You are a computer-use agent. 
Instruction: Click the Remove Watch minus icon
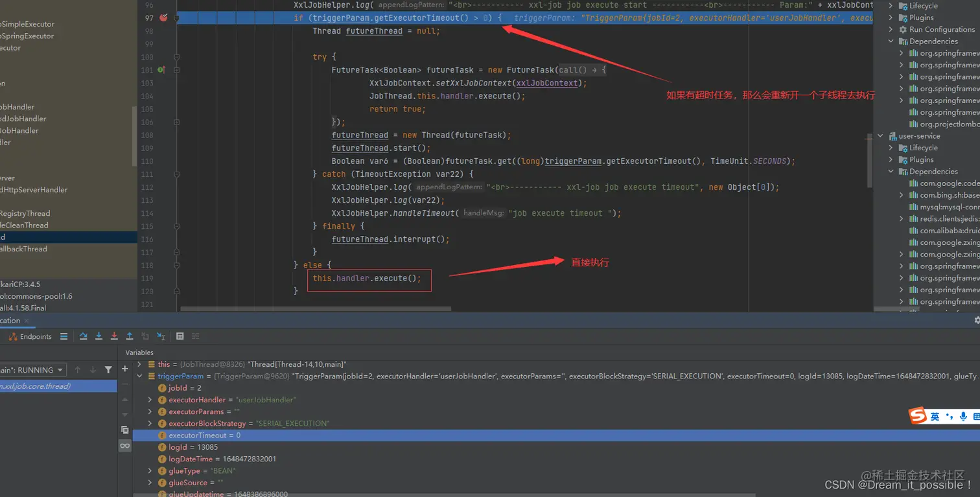click(x=125, y=384)
